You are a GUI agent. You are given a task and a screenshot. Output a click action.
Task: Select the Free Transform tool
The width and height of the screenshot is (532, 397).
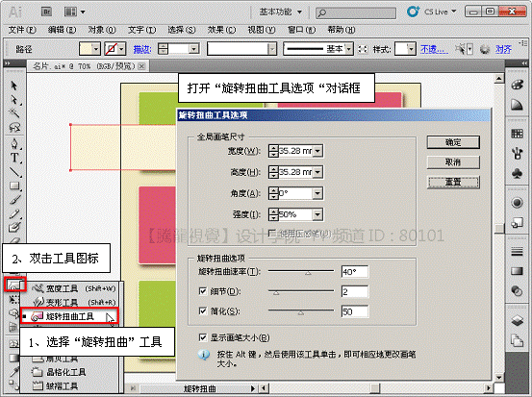13,299
